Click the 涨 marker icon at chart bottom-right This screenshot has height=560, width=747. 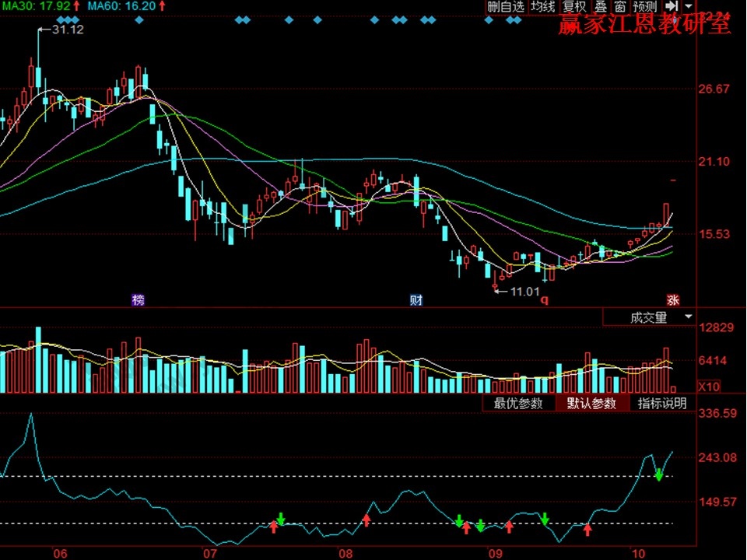point(672,299)
